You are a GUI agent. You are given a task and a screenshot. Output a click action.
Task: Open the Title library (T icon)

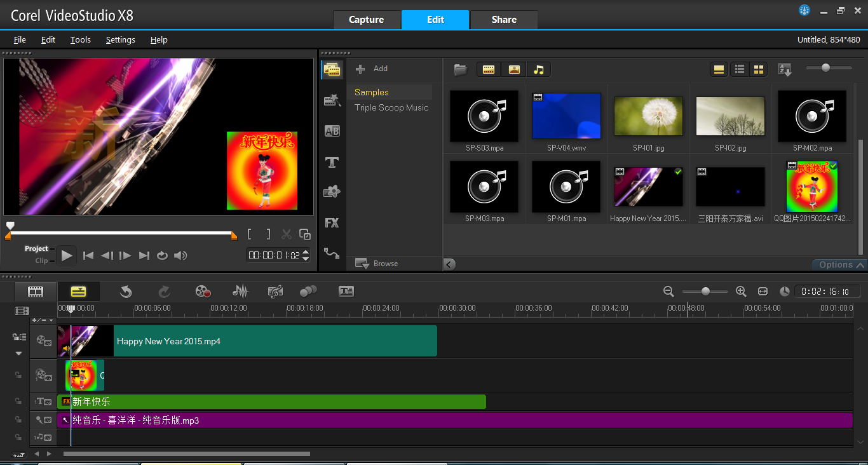332,162
